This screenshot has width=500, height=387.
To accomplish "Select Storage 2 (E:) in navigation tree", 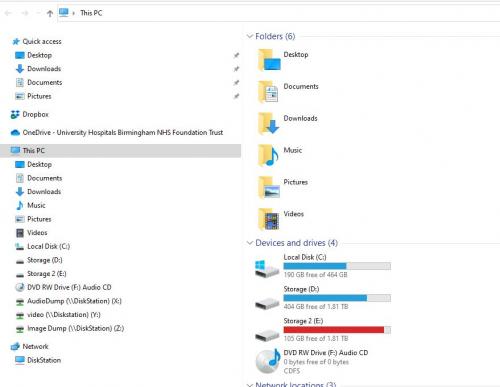I will (47, 274).
